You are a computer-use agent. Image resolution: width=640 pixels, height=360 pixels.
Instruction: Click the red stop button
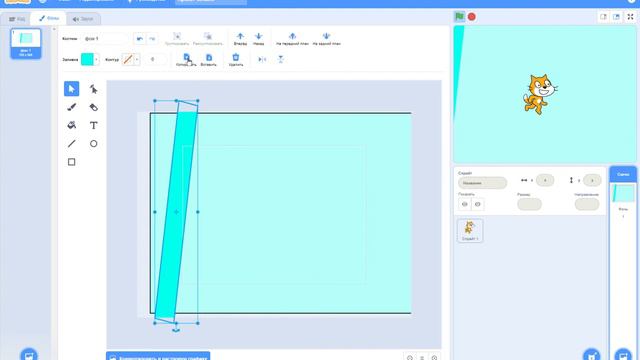pyautogui.click(x=471, y=17)
